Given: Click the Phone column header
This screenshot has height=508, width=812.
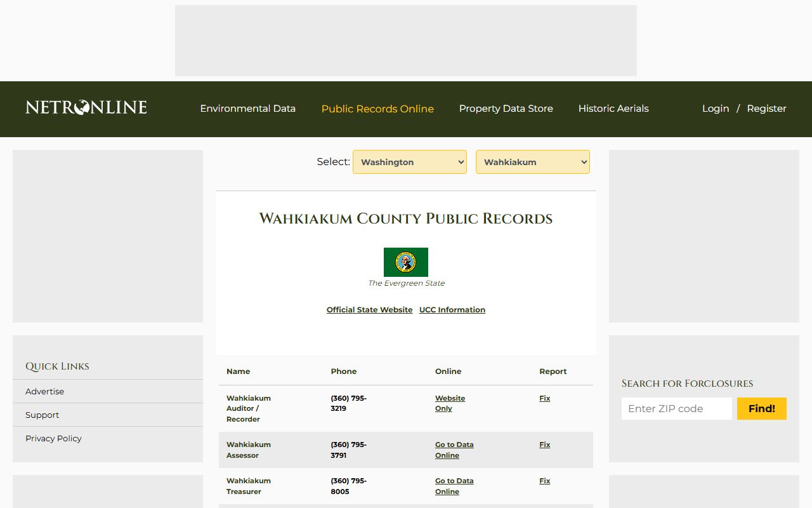Looking at the screenshot, I should 344,371.
